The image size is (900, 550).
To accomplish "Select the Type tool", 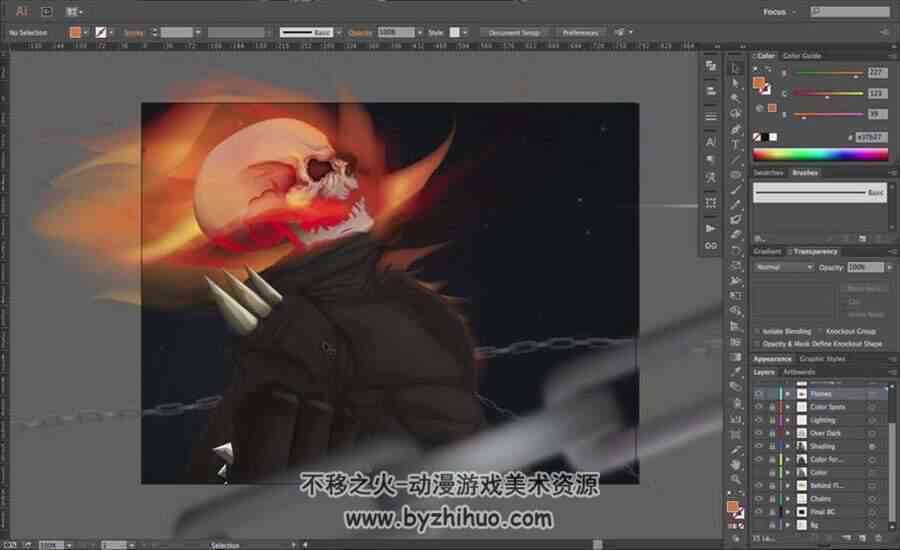I will (x=735, y=144).
